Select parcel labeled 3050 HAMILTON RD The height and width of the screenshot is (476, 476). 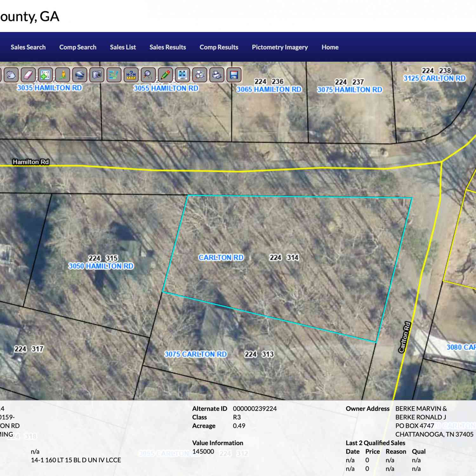(101, 266)
